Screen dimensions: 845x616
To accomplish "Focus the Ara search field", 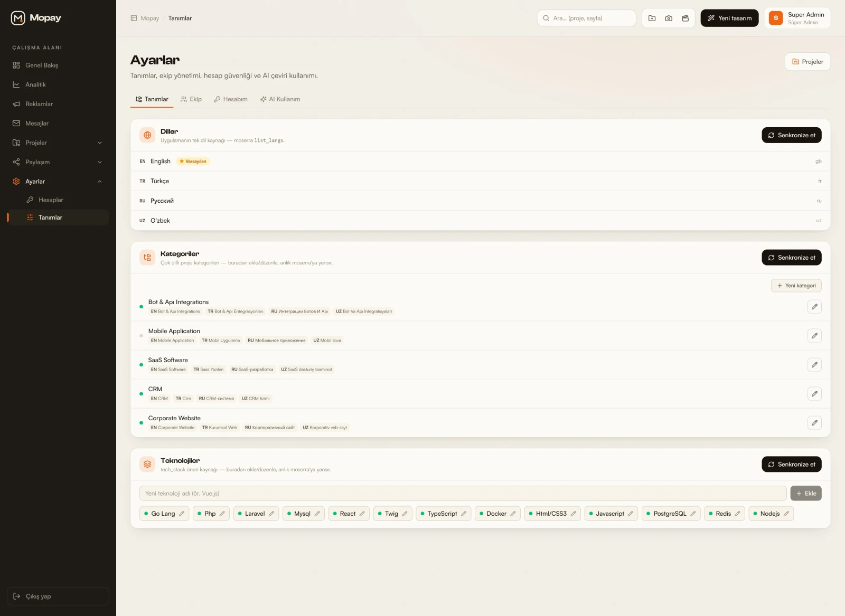I will [x=586, y=18].
